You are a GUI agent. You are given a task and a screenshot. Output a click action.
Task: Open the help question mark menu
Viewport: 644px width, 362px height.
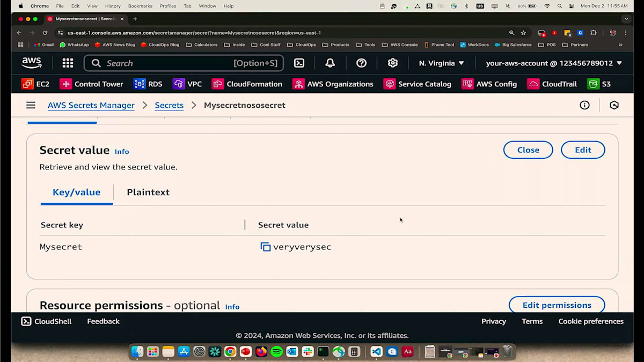pos(362,63)
